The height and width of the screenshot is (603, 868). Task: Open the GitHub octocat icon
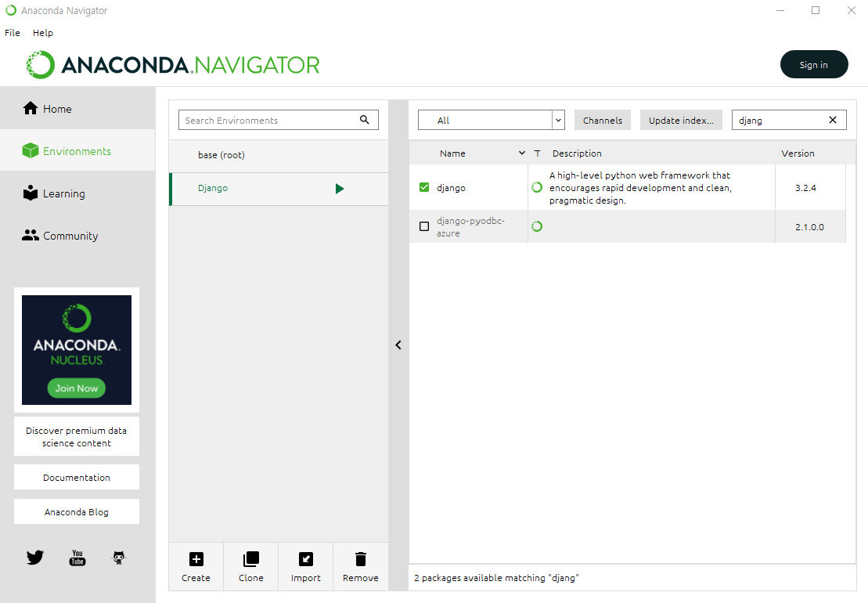coord(119,558)
